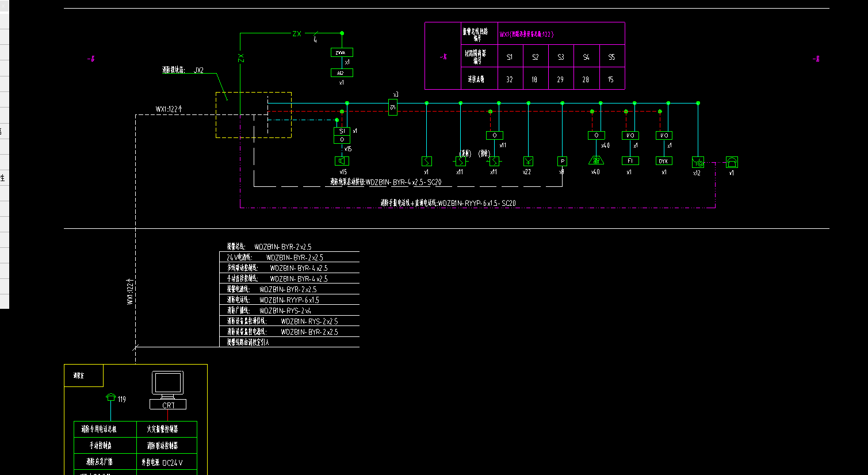
Task: Click the O module labeled x11
Action: coord(495,136)
